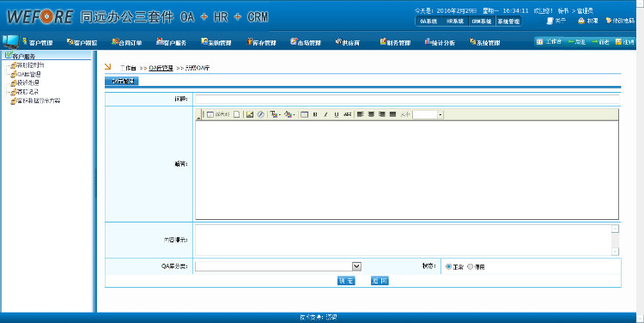
Task: Open the 市场管理 menu
Action: coord(306,42)
